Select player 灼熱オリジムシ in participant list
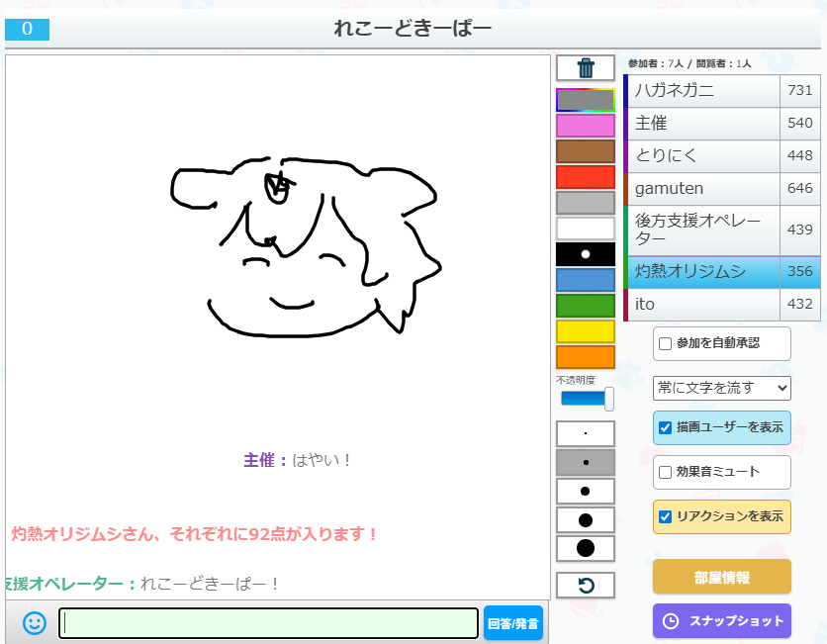This screenshot has height=644, width=827. (702, 271)
